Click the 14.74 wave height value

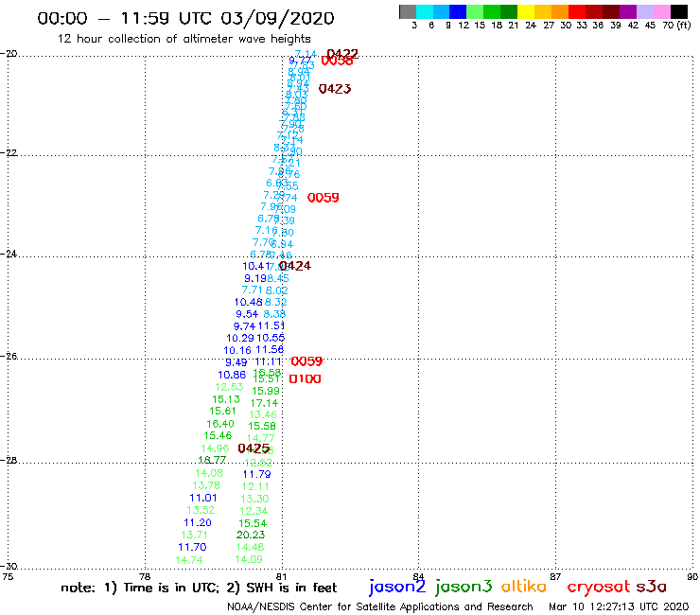(189, 559)
